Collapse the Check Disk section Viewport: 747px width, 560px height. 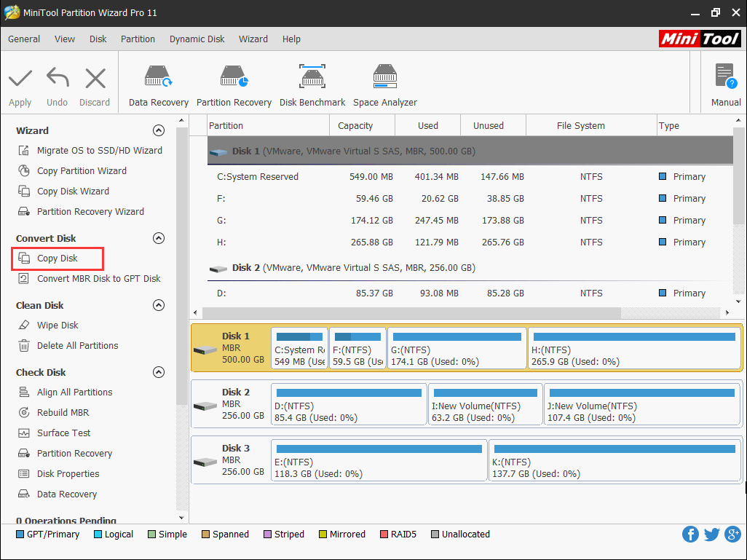point(158,373)
